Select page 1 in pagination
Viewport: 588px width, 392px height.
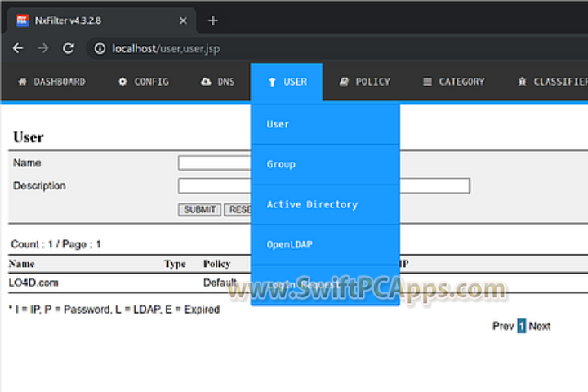click(x=521, y=326)
